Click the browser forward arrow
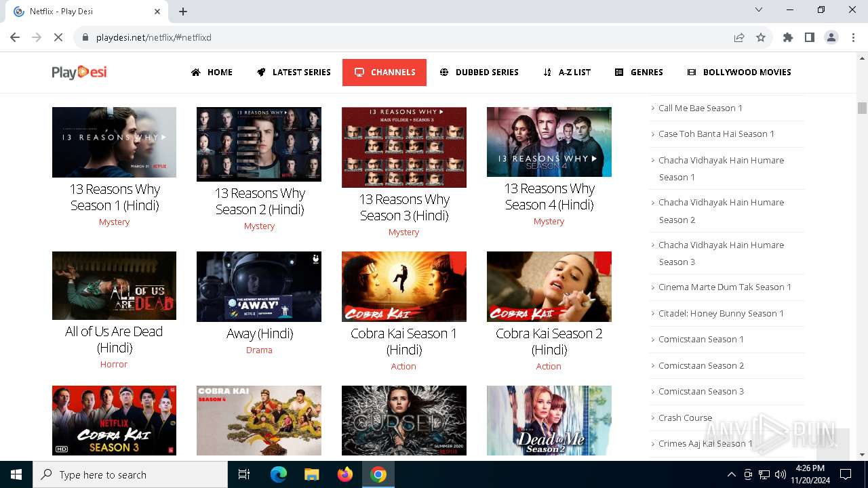 [x=37, y=37]
